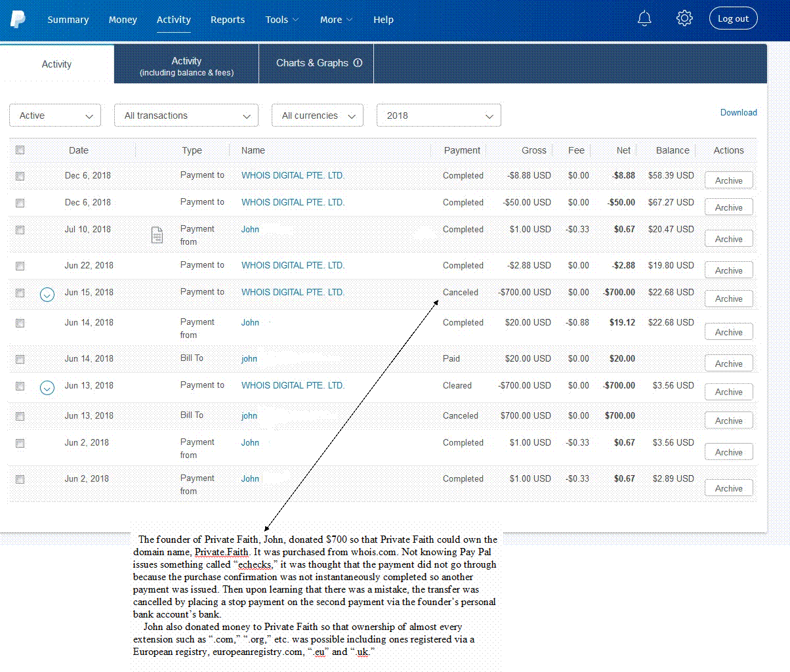
Task: Open john link in Jun 14 Bill To row
Action: (249, 359)
